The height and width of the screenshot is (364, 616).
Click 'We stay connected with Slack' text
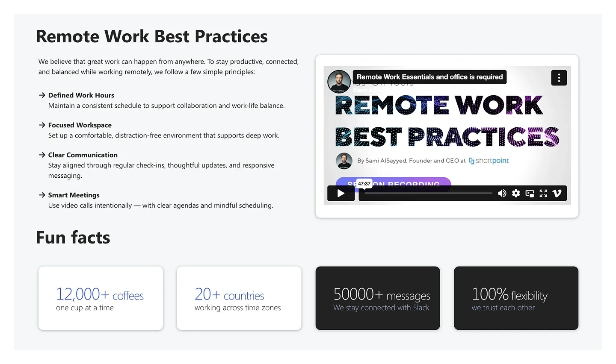point(381,308)
